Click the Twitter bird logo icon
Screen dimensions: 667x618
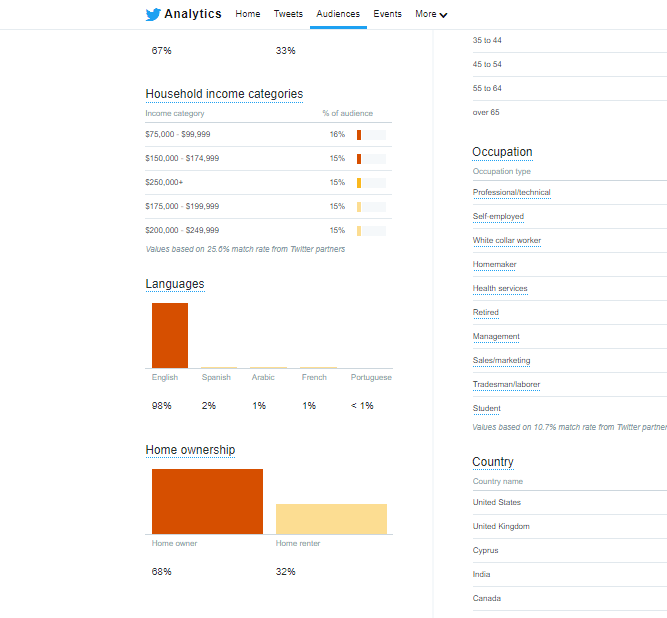152,14
